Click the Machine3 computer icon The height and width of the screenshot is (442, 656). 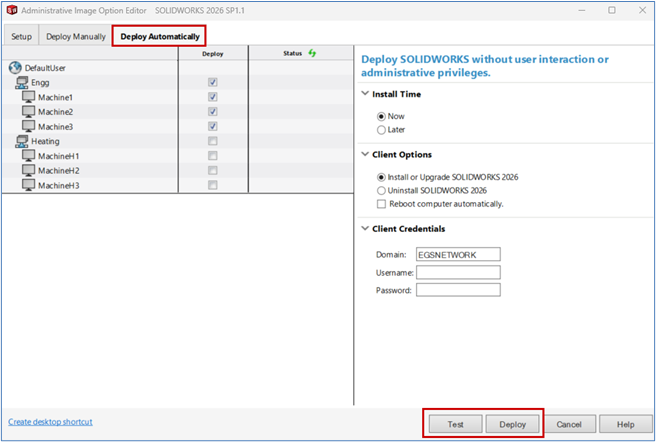tap(28, 126)
